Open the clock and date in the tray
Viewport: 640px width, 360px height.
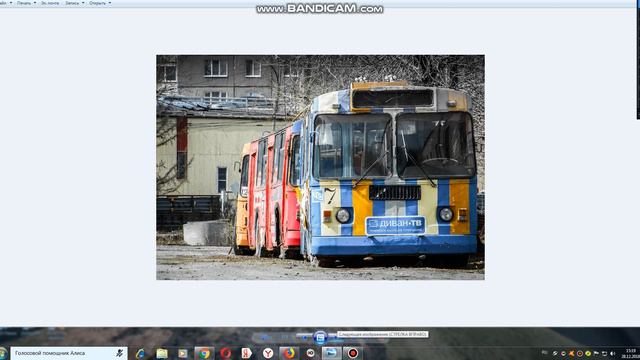[x=631, y=353]
